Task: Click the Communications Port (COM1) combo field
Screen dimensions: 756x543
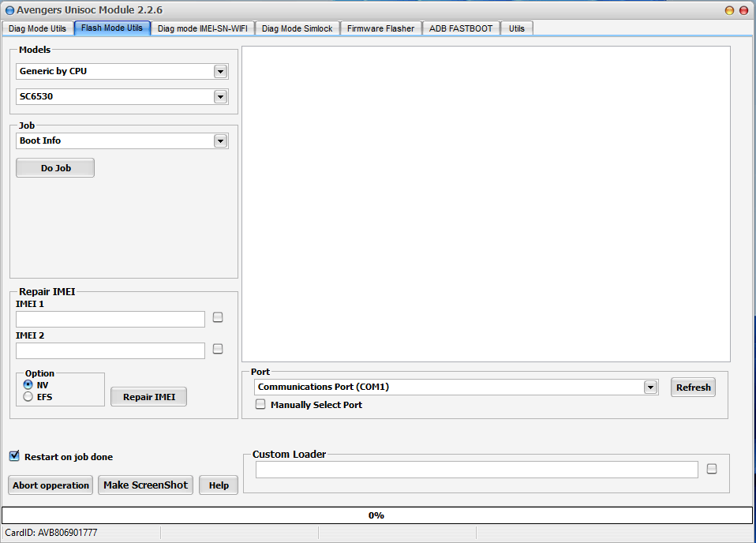Action: click(456, 387)
